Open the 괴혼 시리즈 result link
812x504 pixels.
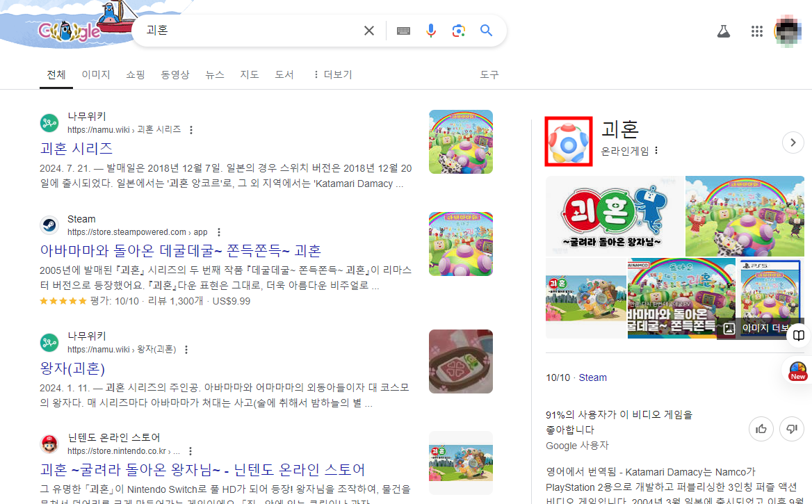(x=76, y=149)
